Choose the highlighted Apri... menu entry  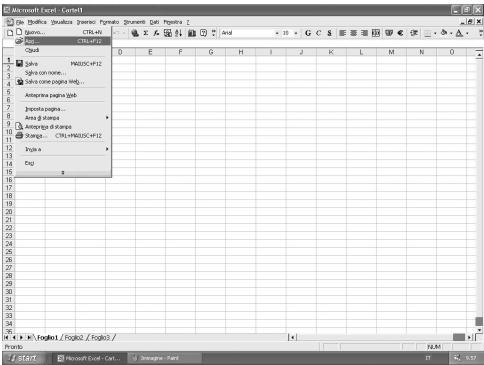tap(63, 41)
